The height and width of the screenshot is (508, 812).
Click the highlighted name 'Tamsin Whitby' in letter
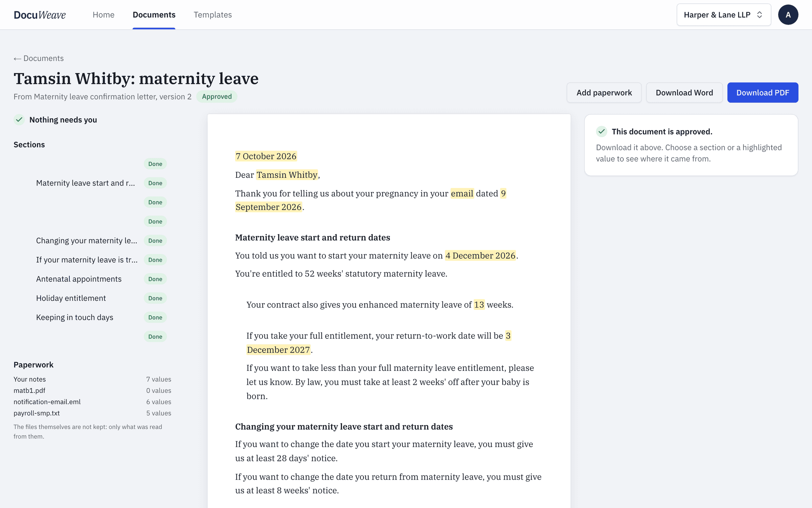[x=287, y=175]
